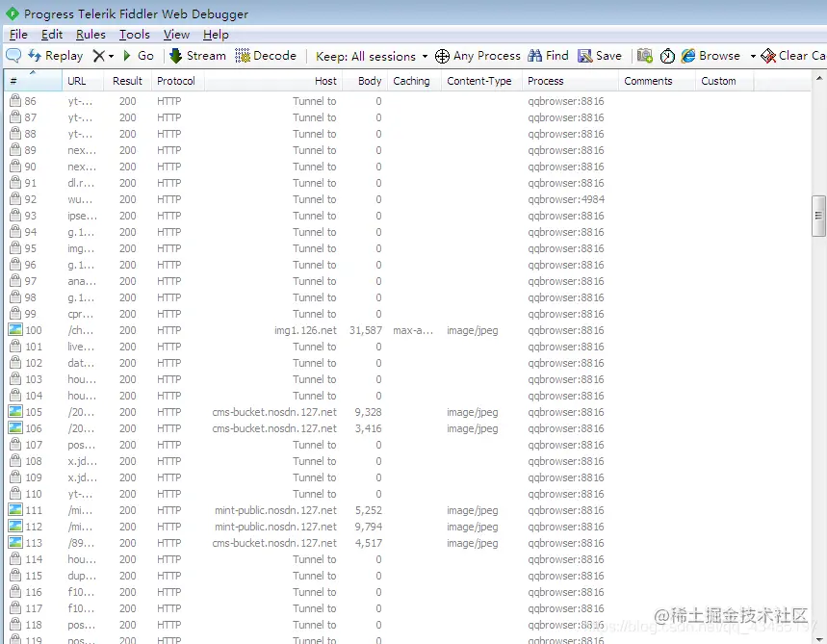Click the lock icon of session 86

pos(15,100)
